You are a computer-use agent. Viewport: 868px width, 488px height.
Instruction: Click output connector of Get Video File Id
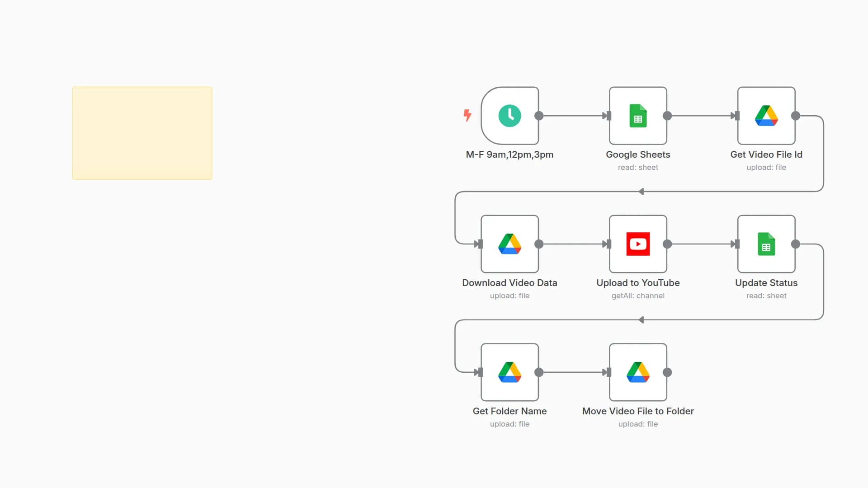[x=796, y=116]
